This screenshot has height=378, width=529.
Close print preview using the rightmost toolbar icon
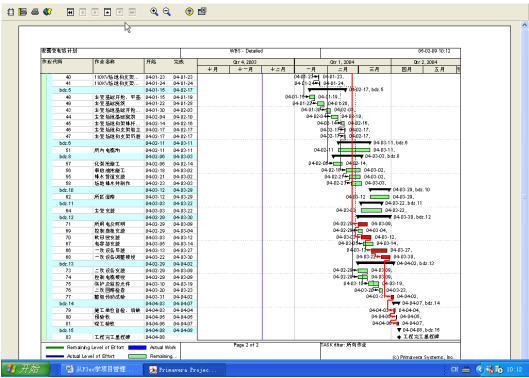coord(202,11)
